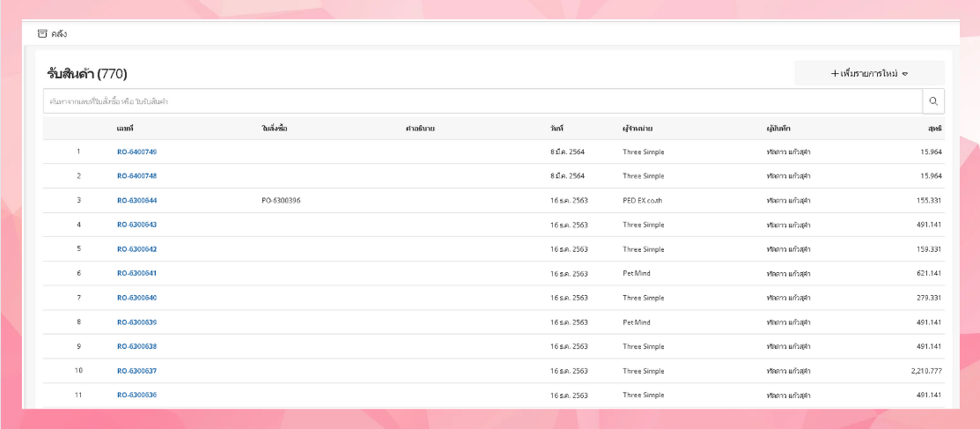Viewport: 980px width, 429px height.
Task: Click the คำอธิบาย column header
Action: click(420, 129)
